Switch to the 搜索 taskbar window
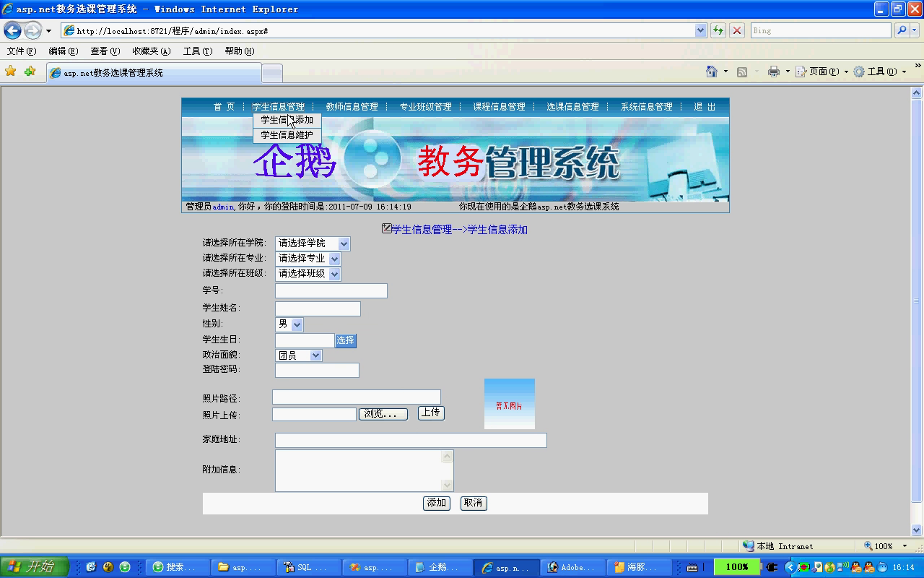Image resolution: width=924 pixels, height=578 pixels. [178, 567]
